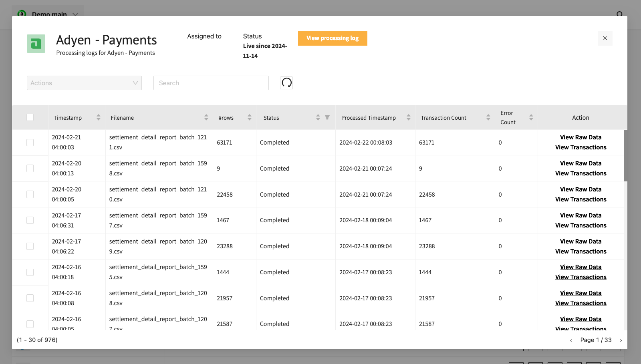
Task: Sort by Processed Timestamp using its arrows
Action: click(408, 117)
